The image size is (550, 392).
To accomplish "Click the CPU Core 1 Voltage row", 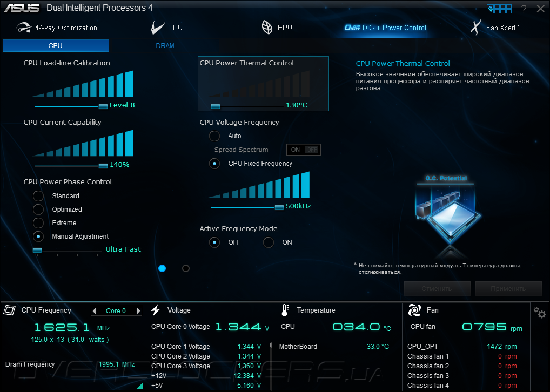I will click(206, 347).
